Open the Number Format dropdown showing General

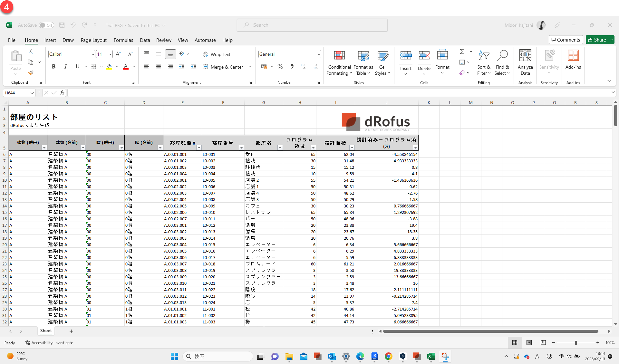coord(318,54)
